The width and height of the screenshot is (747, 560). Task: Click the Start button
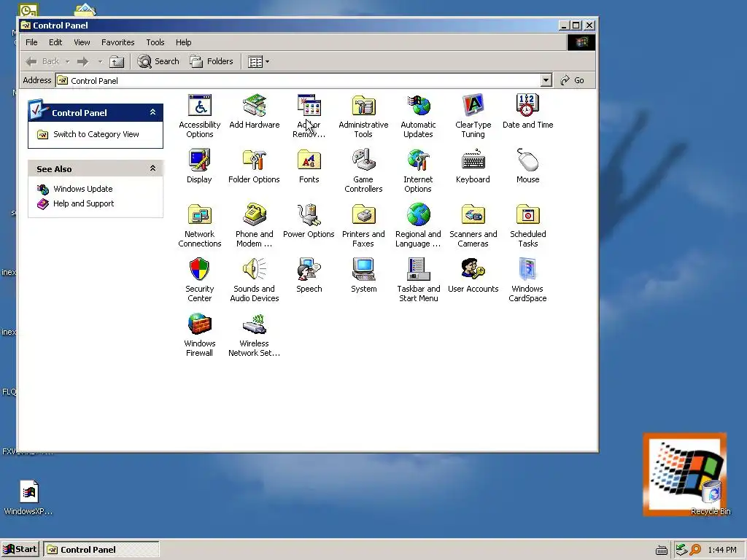20,550
